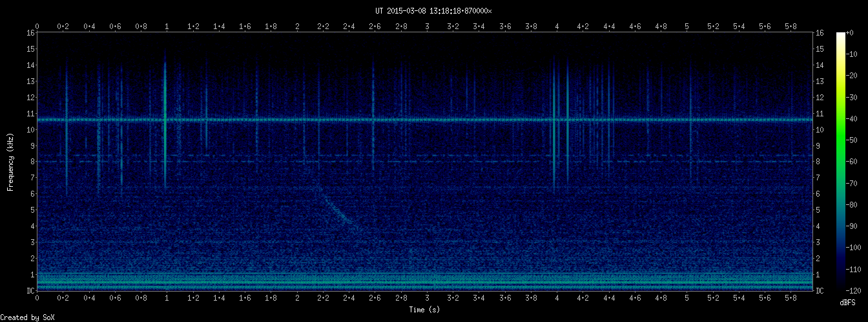Click the UT 2015-03-08 13:18:18 timestamp title
This screenshot has width=868, height=322.
[433, 11]
